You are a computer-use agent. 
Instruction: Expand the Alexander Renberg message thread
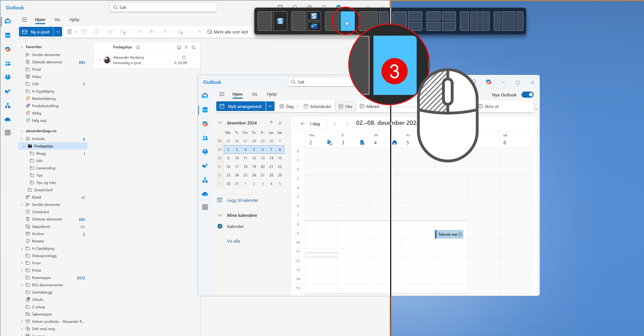[100, 60]
